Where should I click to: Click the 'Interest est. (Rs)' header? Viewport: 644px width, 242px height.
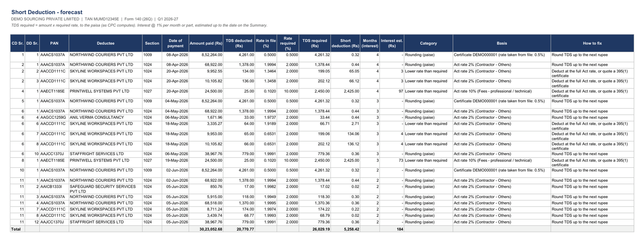tap(392, 43)
